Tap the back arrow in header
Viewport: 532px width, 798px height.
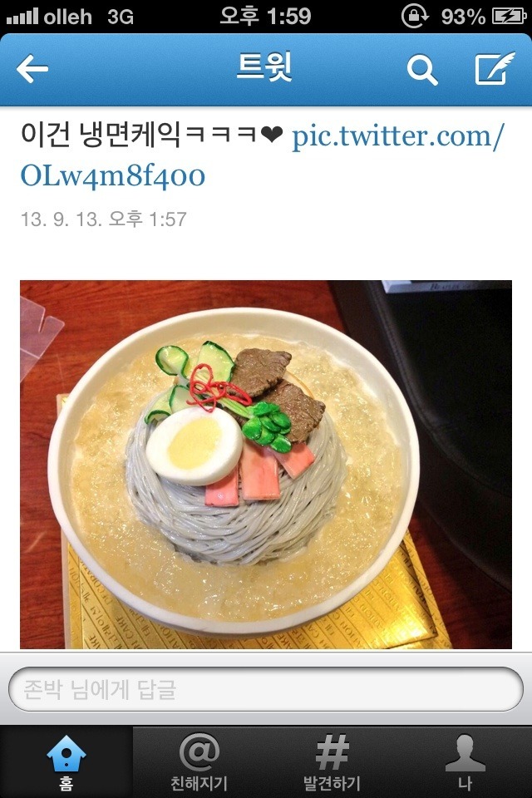(x=32, y=69)
